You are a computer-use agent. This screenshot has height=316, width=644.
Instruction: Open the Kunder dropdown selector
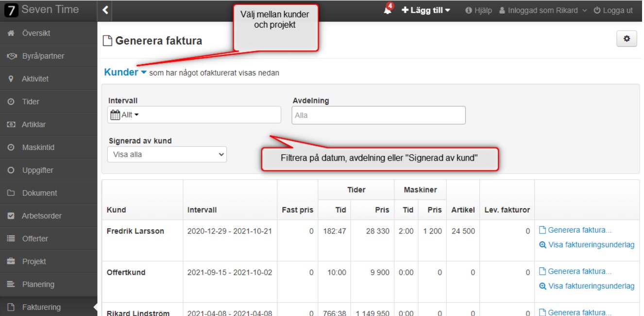[x=125, y=72]
